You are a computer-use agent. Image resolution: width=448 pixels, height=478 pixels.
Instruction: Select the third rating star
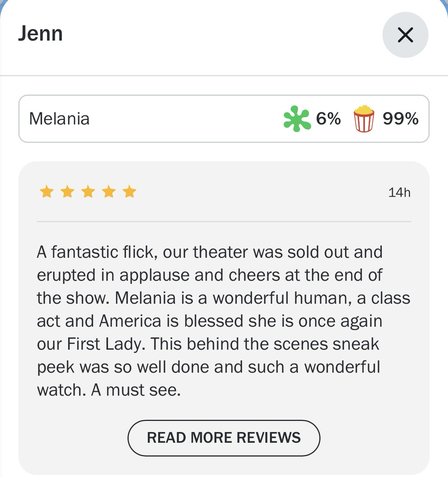[88, 192]
